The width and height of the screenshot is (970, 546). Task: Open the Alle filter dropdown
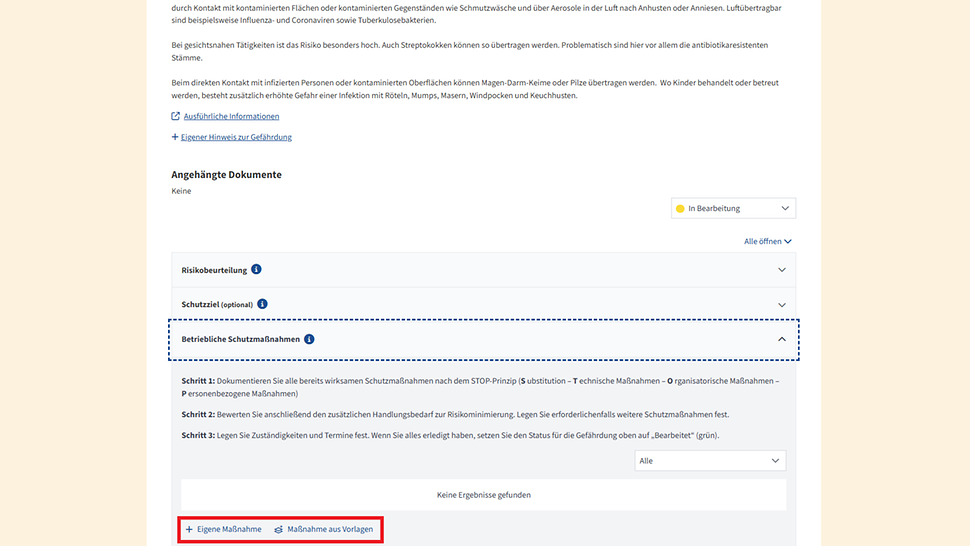coord(710,461)
